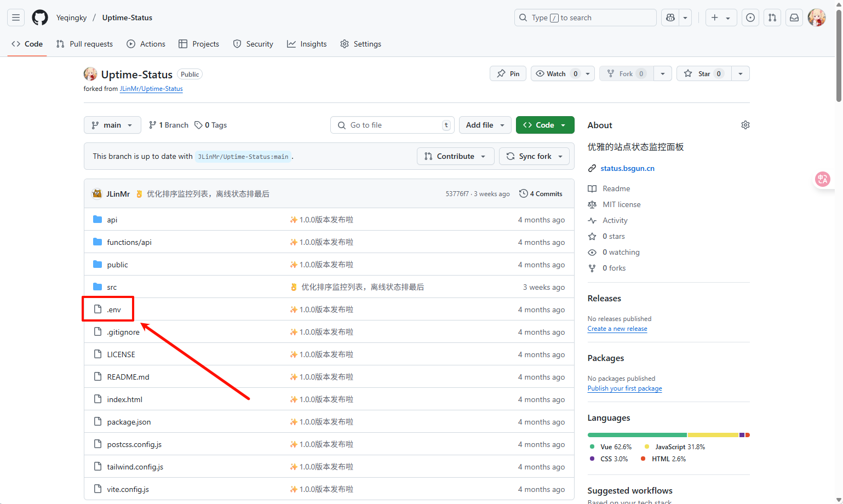This screenshot has width=843, height=504.
Task: Open README.md file
Action: (x=128, y=377)
